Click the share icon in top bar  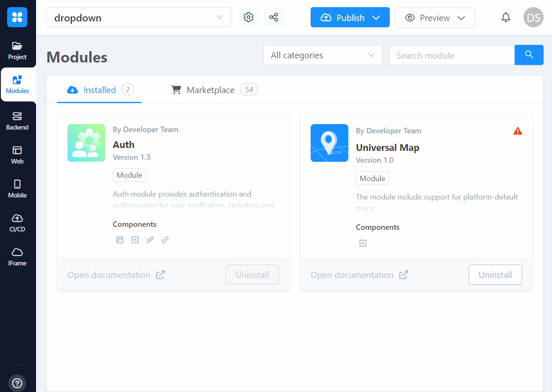coord(274,17)
